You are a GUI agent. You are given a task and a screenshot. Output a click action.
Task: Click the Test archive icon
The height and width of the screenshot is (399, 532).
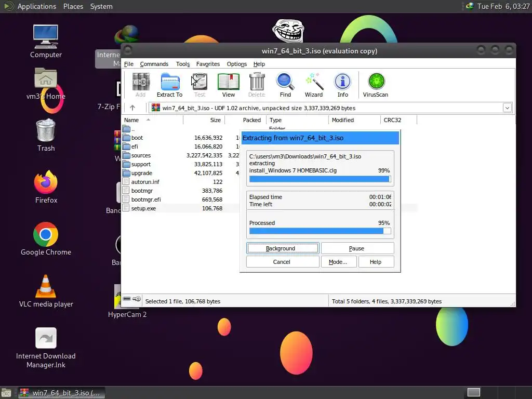coord(199,85)
